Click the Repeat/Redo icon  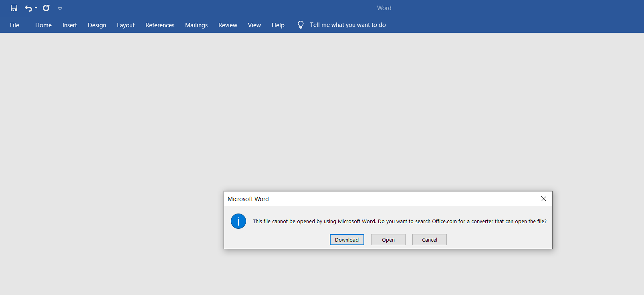(x=46, y=8)
